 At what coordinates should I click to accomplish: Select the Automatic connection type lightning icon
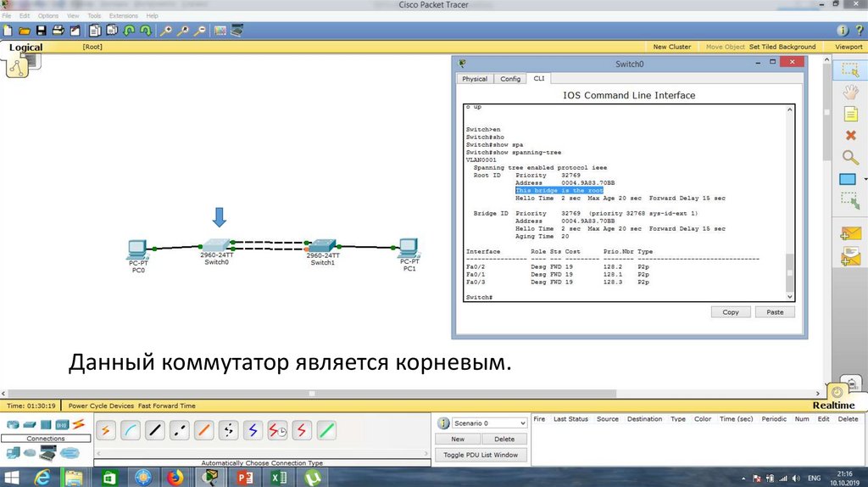[106, 430]
